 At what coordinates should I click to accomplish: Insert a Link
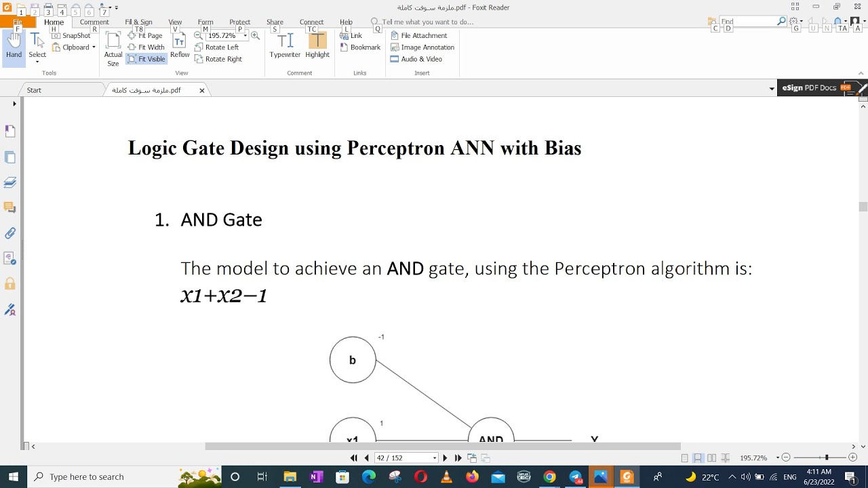(x=351, y=36)
